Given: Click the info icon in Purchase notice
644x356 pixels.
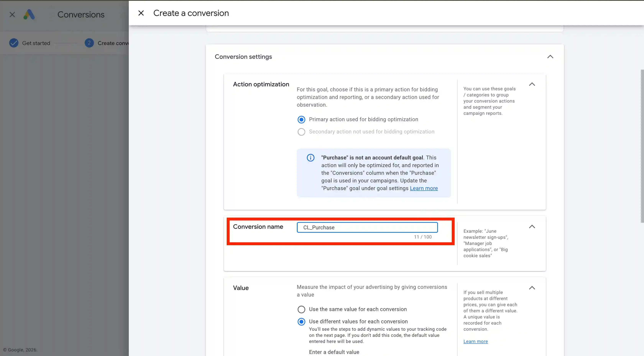Looking at the screenshot, I should 310,158.
